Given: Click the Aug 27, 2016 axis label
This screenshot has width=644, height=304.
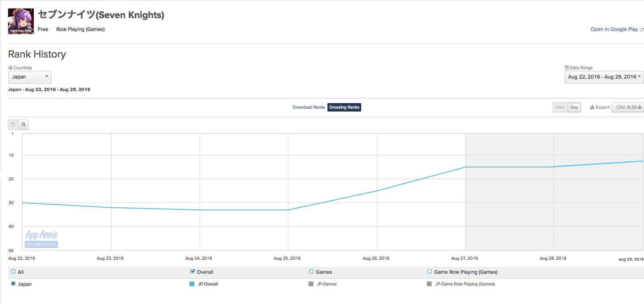Looking at the screenshot, I should coord(465,258).
